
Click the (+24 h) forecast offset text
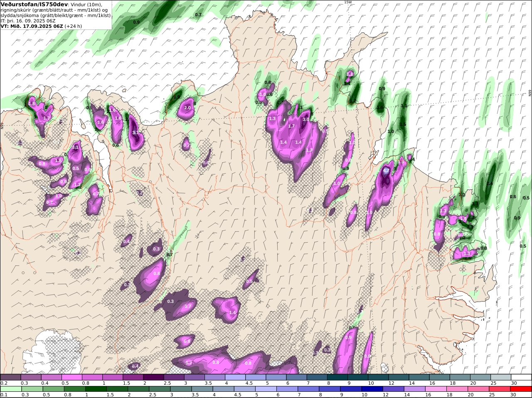(73, 26)
